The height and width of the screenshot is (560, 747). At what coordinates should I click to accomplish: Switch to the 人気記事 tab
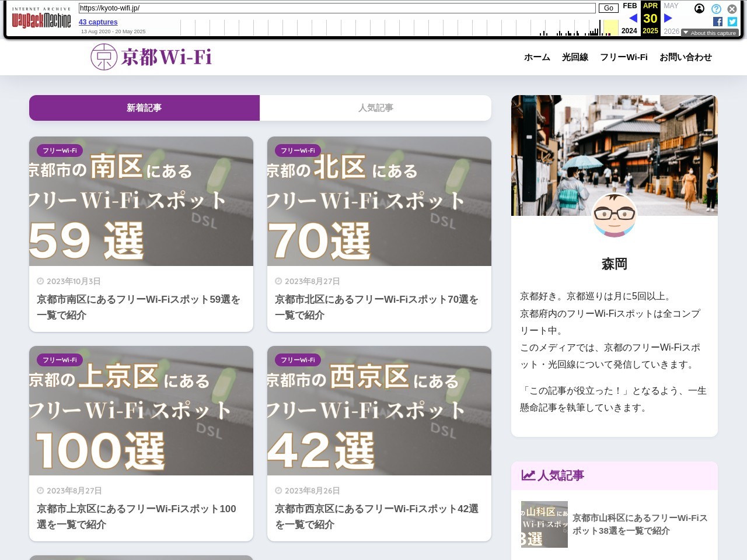[375, 108]
